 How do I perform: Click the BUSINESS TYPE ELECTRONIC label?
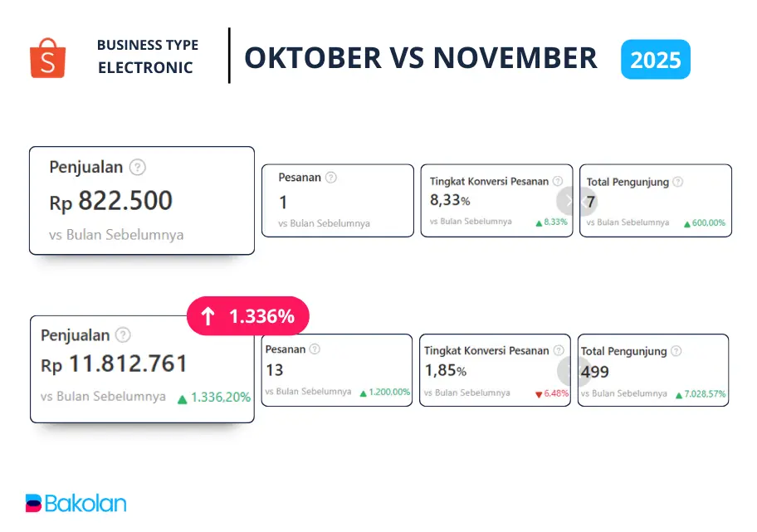point(145,56)
